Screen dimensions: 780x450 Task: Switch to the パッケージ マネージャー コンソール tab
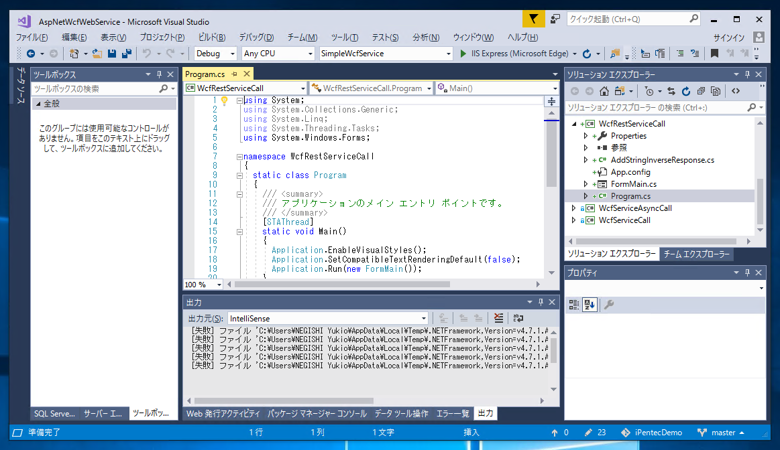pos(317,413)
